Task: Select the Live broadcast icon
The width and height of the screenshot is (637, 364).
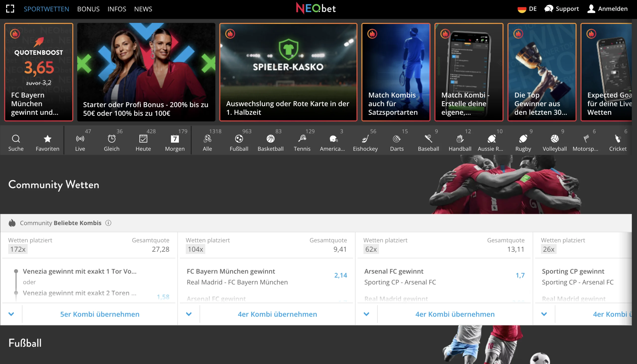Action: tap(80, 139)
